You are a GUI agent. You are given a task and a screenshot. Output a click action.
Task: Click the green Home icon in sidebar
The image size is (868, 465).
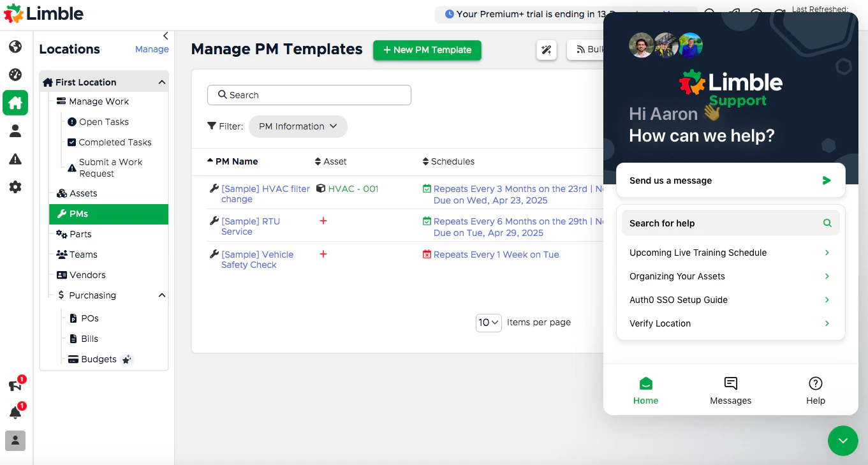tap(15, 103)
